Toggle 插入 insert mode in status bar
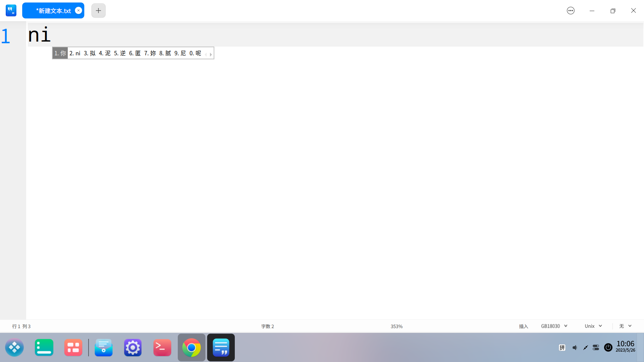Viewport: 644px width, 362px height. 523,326
